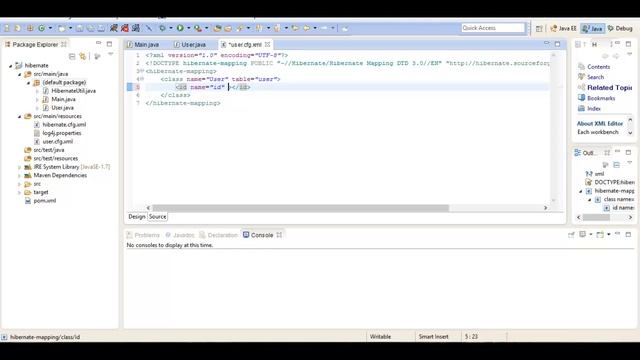Collapse All in Package Explorer
The height and width of the screenshot is (360, 640).
tap(72, 56)
